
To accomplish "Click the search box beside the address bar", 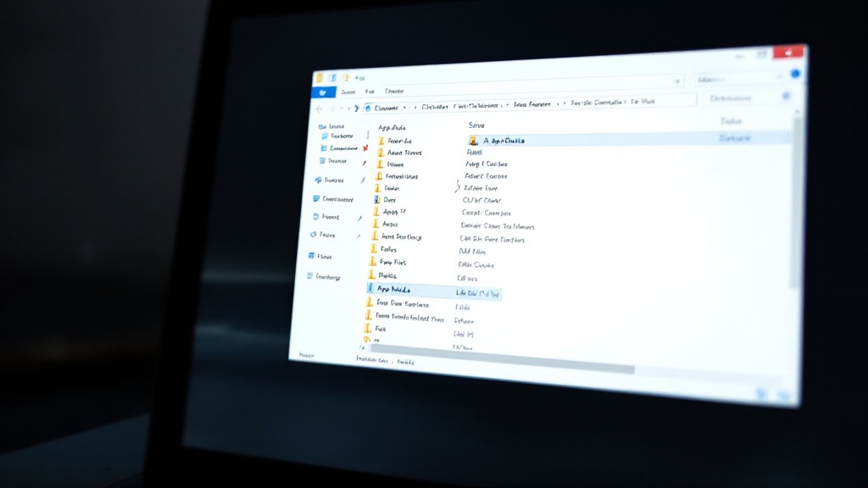I will (749, 98).
